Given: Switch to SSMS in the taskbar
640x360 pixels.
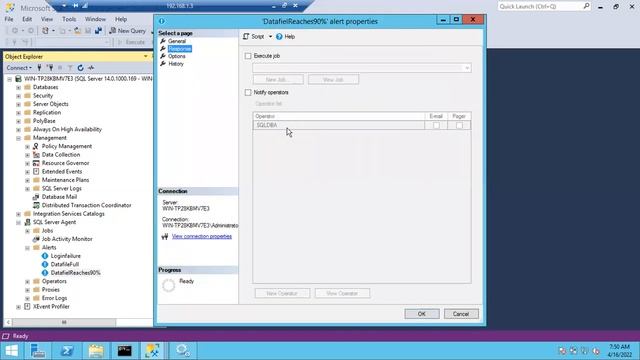Looking at the screenshot, I should pyautogui.click(x=153, y=351).
